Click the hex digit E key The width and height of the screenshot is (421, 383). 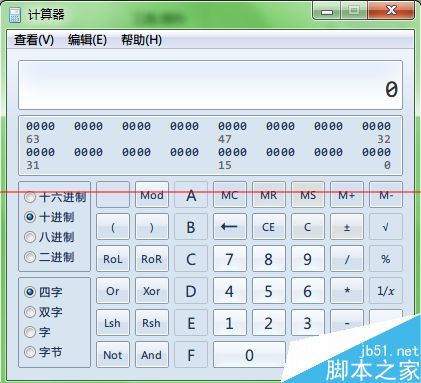tap(191, 323)
